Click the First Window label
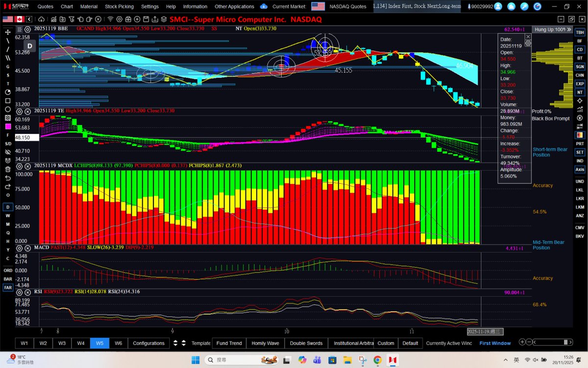The image size is (588, 368). [x=495, y=343]
